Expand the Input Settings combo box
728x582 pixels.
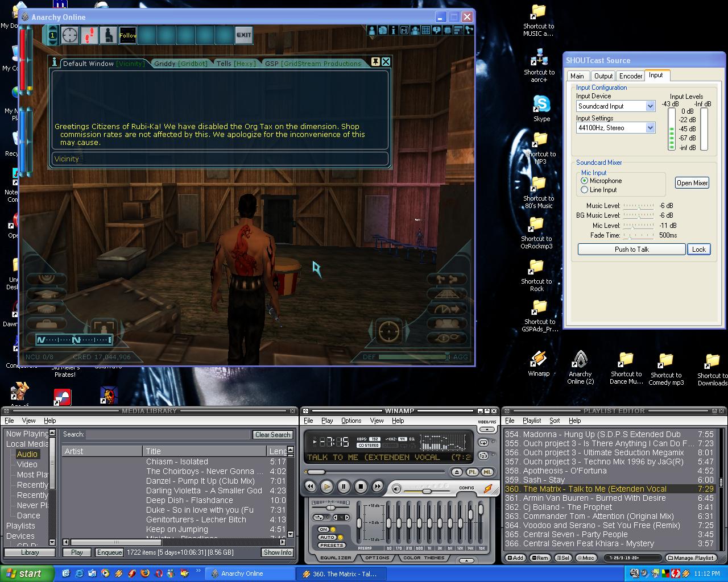point(650,128)
